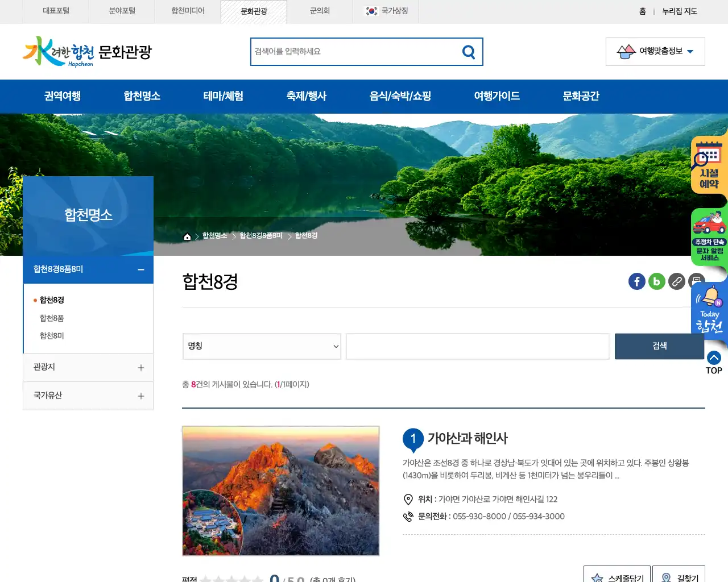Print the page using the printer icon
This screenshot has width=728, height=582.
pyautogui.click(x=696, y=281)
